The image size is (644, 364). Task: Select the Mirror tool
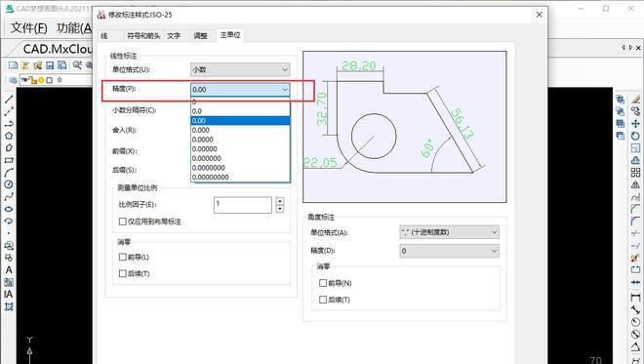[636, 184]
